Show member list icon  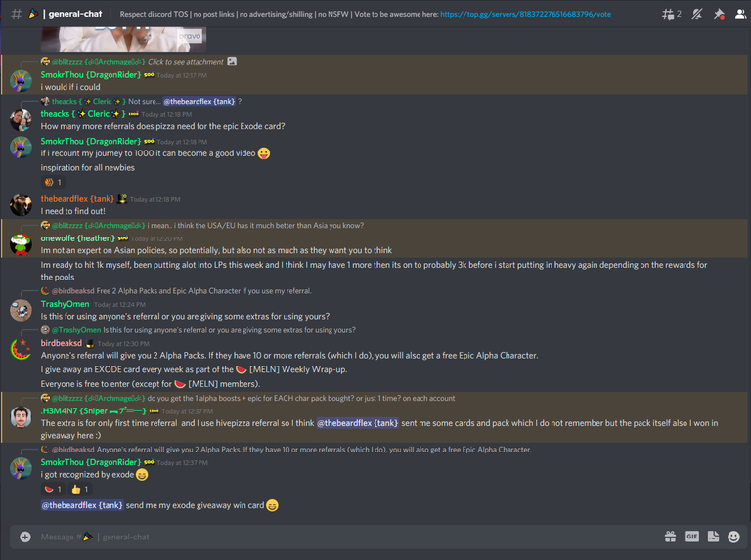pos(740,14)
